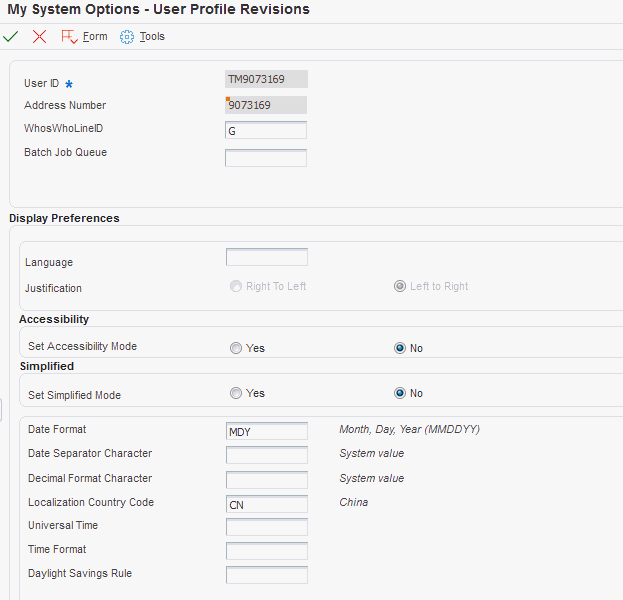Click the Localization Country Code field

[267, 504]
